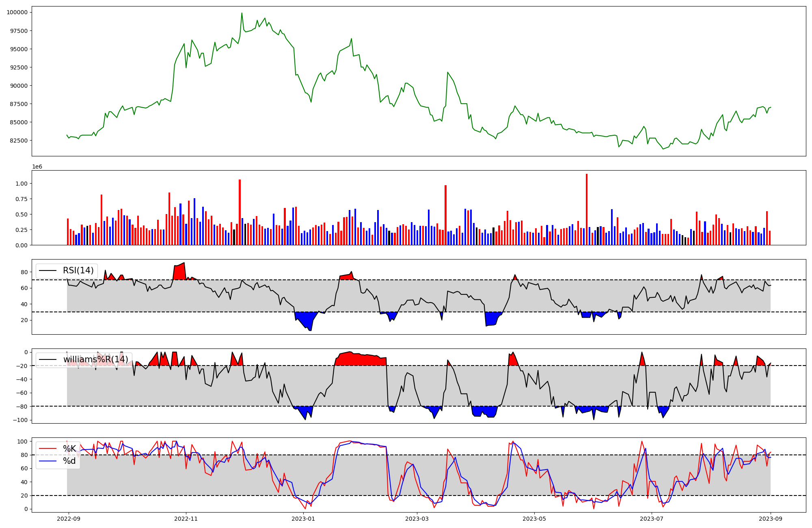Click the 2022-11 x-axis date label
This screenshot has height=528, width=812.
[186, 519]
